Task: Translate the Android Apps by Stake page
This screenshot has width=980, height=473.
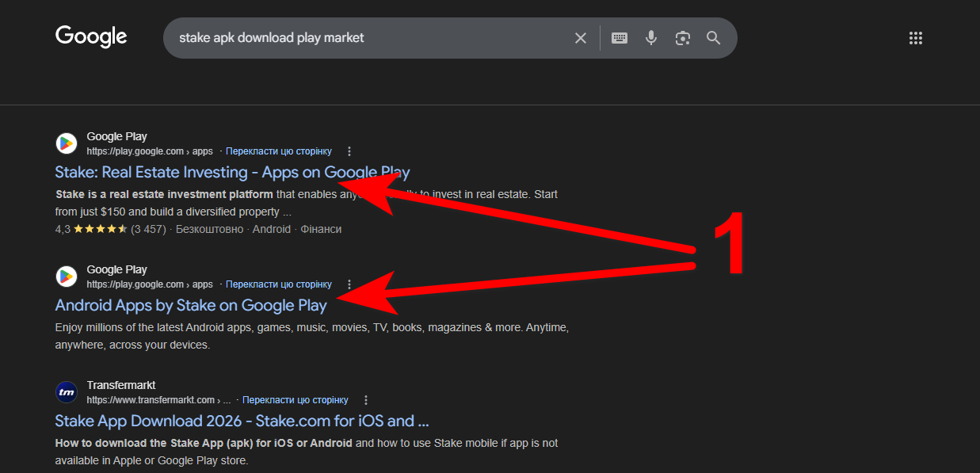Action: coord(279,284)
